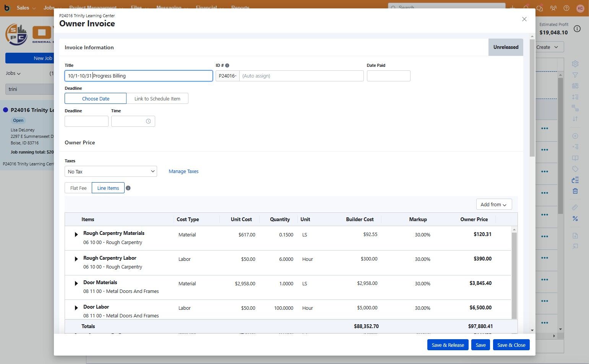
Task: Close the Owner Invoice dialog
Action: (524, 19)
